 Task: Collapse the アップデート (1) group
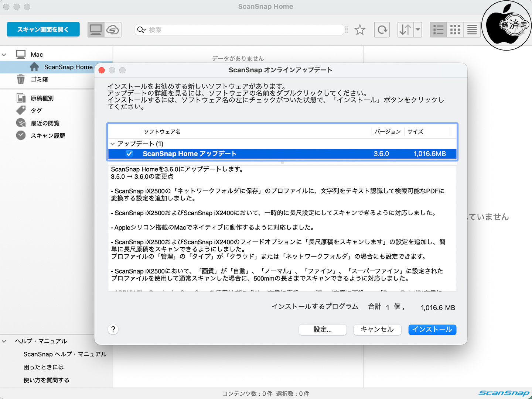tap(113, 144)
